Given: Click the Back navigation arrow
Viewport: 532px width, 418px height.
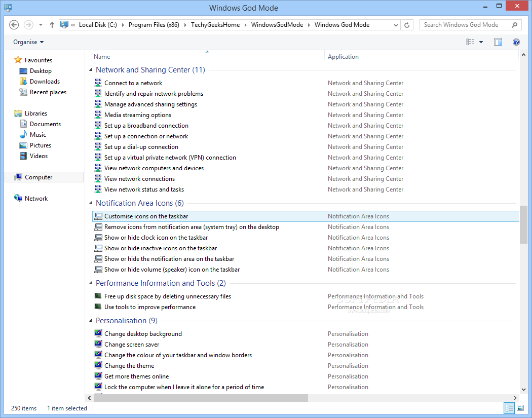Looking at the screenshot, I should [14, 25].
